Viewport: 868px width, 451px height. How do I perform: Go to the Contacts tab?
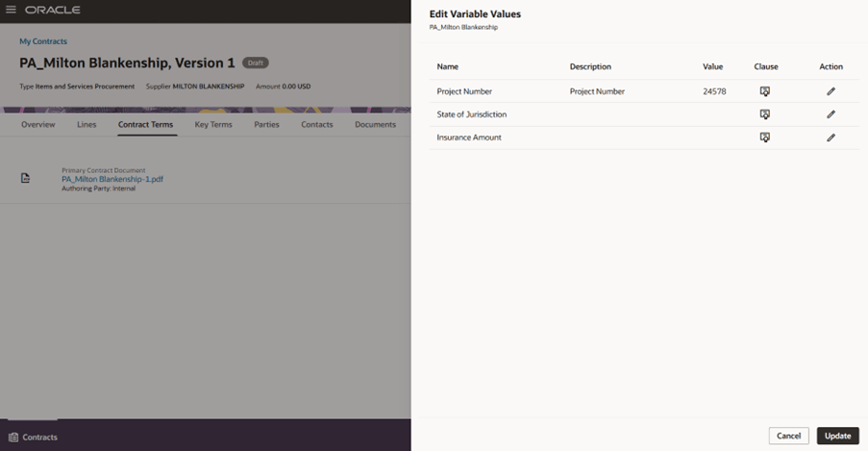click(x=317, y=125)
